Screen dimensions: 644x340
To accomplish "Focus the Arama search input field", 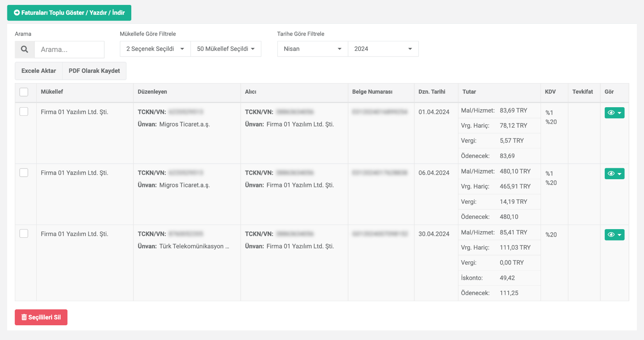I will click(70, 49).
